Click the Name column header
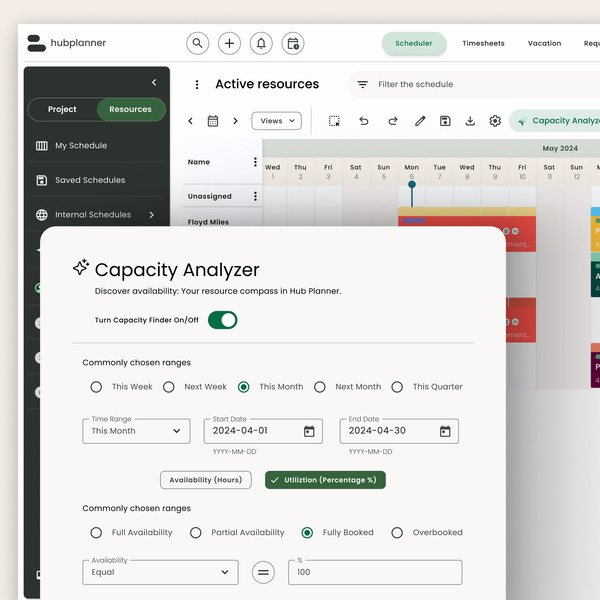The image size is (600, 600). point(199,162)
